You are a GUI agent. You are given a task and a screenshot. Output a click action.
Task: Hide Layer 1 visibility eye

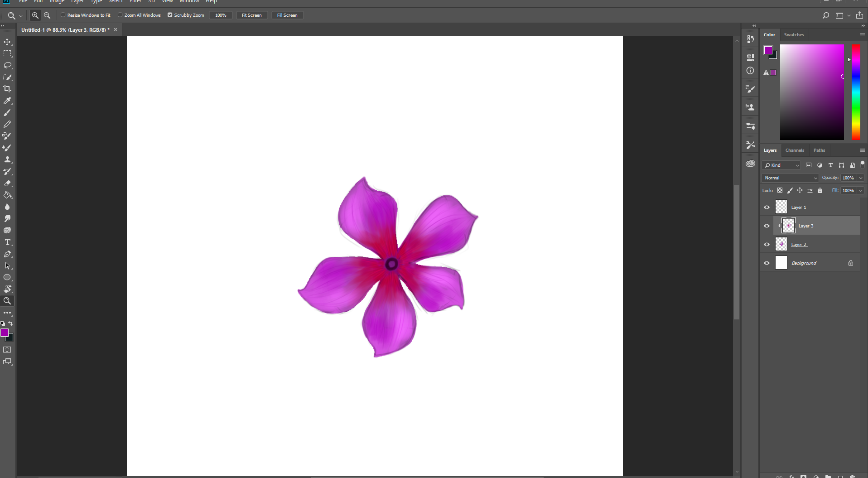pyautogui.click(x=767, y=207)
